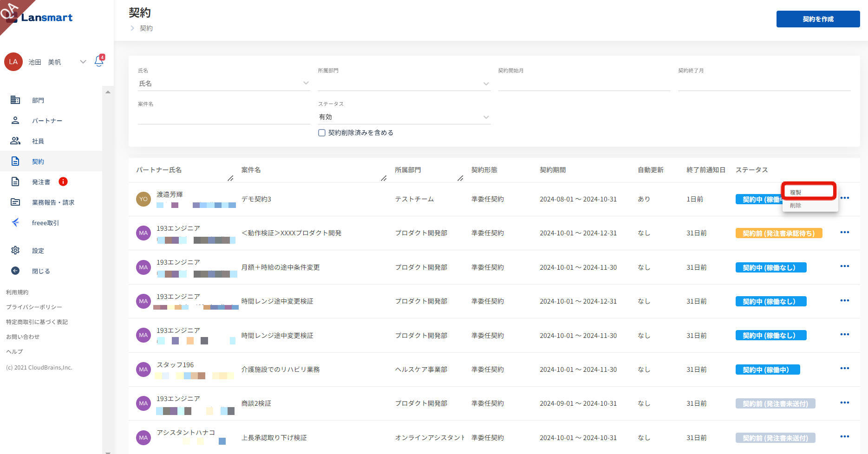Image resolution: width=868 pixels, height=454 pixels.
Task: Open the 所属部門 filter dropdown
Action: tap(486, 84)
